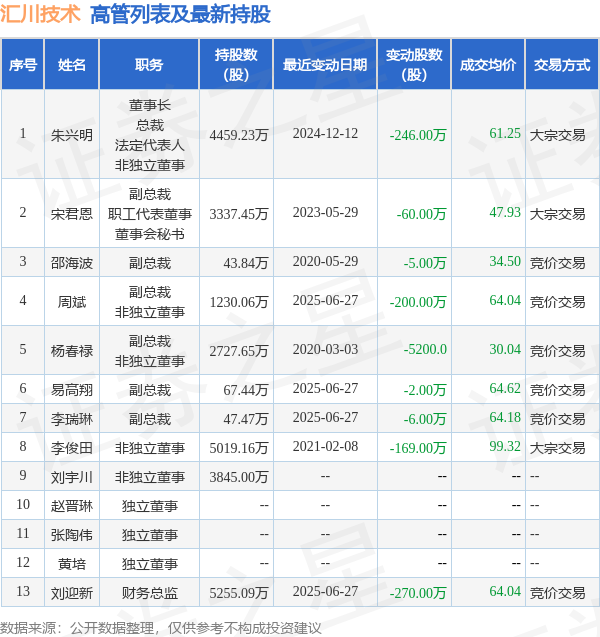Click the 成交均价 column header
This screenshot has width=600, height=637.
click(x=488, y=65)
